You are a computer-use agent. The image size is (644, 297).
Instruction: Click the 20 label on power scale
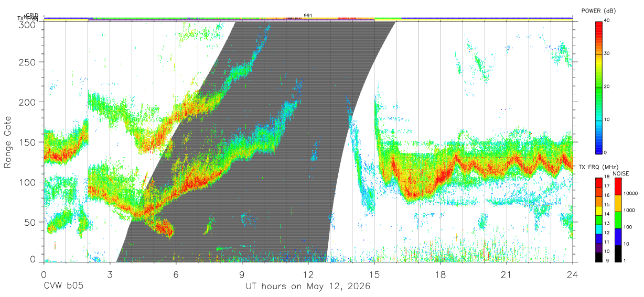tap(607, 87)
